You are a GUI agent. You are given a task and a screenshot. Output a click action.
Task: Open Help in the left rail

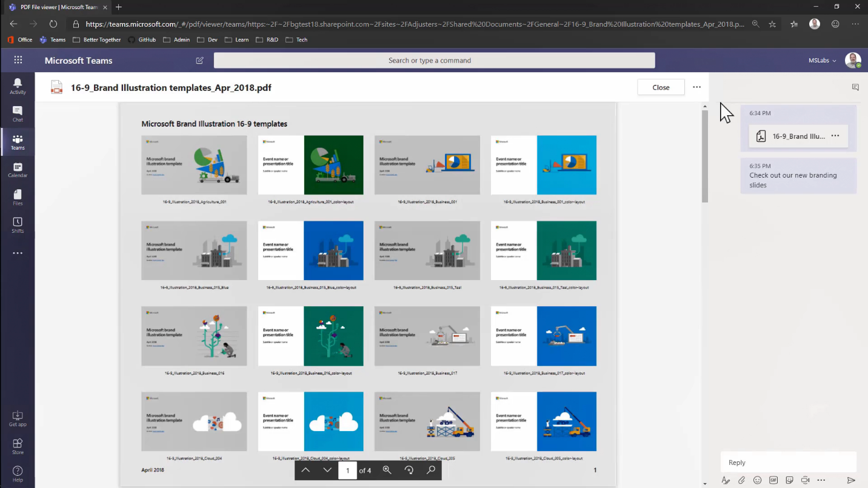tap(18, 474)
